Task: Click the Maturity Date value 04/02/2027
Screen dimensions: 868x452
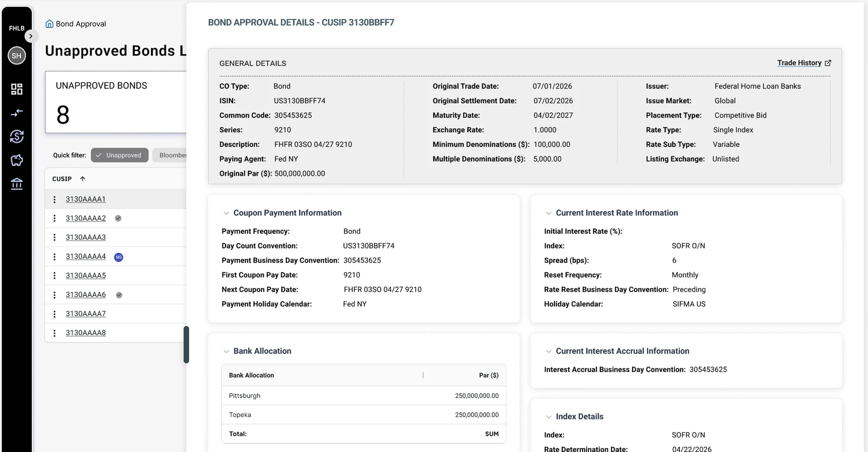Action: coord(553,115)
